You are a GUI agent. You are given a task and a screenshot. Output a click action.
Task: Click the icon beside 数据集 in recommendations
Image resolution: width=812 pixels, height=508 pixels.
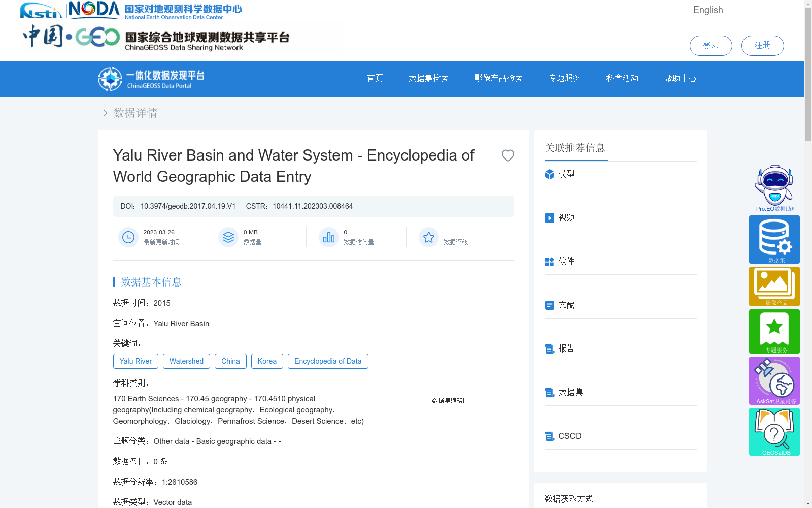pos(550,393)
